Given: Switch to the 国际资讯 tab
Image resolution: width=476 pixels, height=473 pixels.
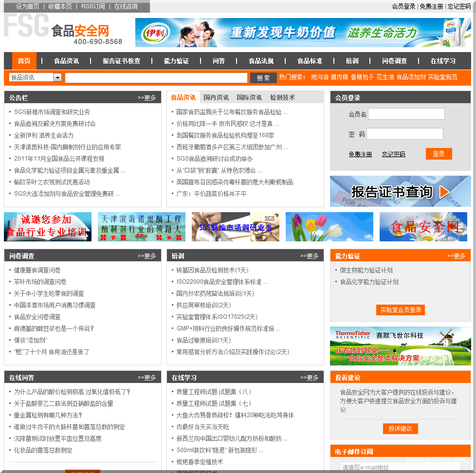Looking at the screenshot, I should (249, 97).
